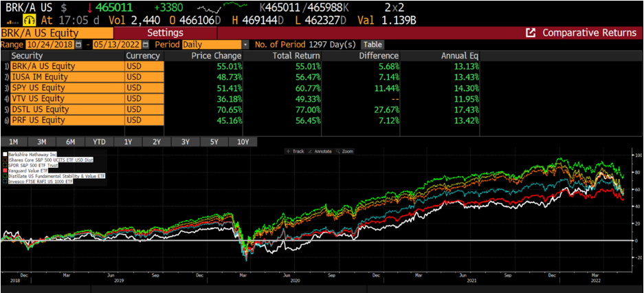
Task: Click the Zoom magnifier tool
Action: tap(344, 151)
